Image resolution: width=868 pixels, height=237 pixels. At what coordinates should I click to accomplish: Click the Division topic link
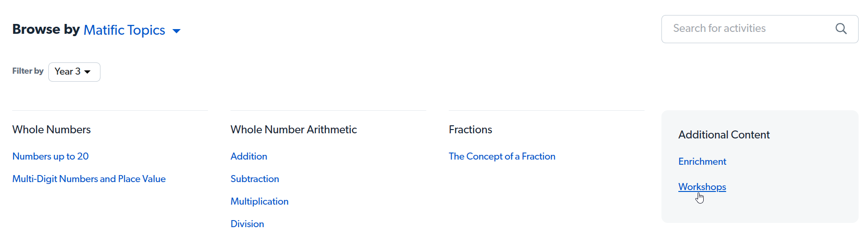(247, 224)
